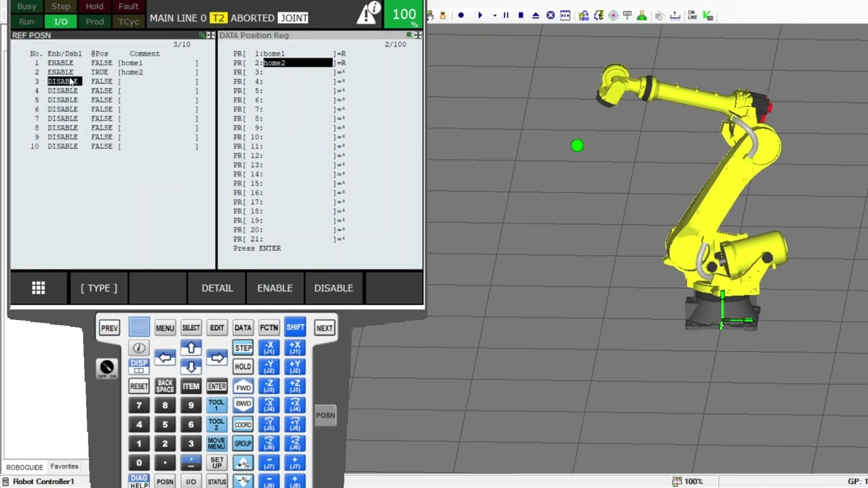Image resolution: width=868 pixels, height=488 pixels.
Task: Click the target bullseye toolbar icon
Action: click(x=614, y=15)
